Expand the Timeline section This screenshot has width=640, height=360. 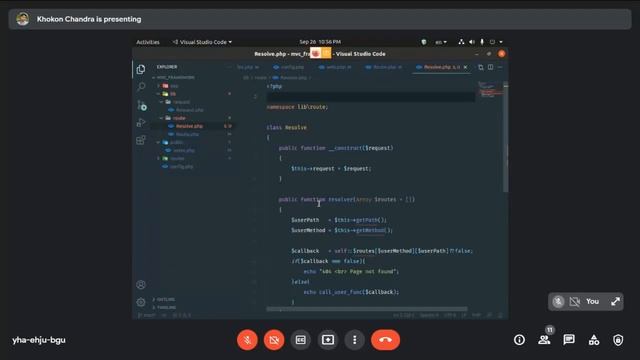coord(165,307)
